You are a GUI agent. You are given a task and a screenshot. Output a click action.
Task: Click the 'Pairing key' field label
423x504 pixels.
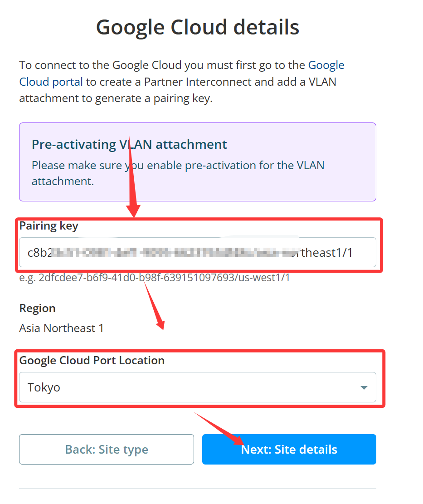[49, 226]
